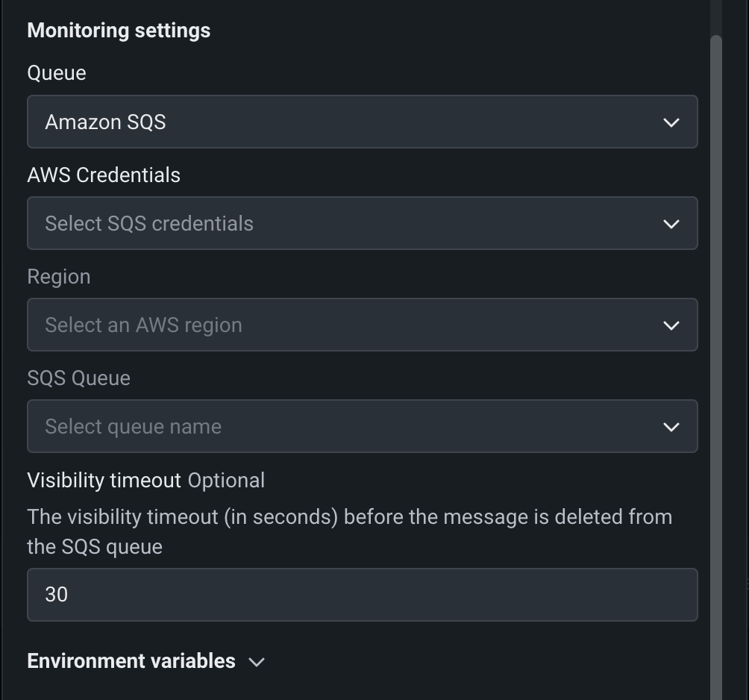Click the Optional text beside Visibility timeout
Viewport: 749px width, 700px height.
[x=226, y=480]
